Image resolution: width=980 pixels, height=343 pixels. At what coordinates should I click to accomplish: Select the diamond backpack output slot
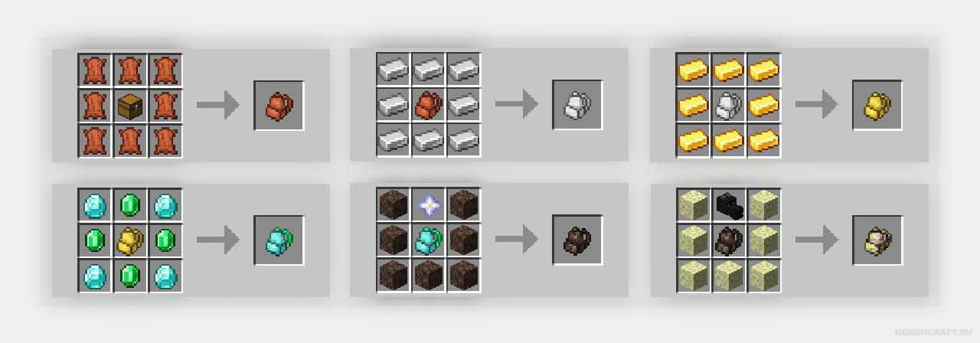click(279, 240)
